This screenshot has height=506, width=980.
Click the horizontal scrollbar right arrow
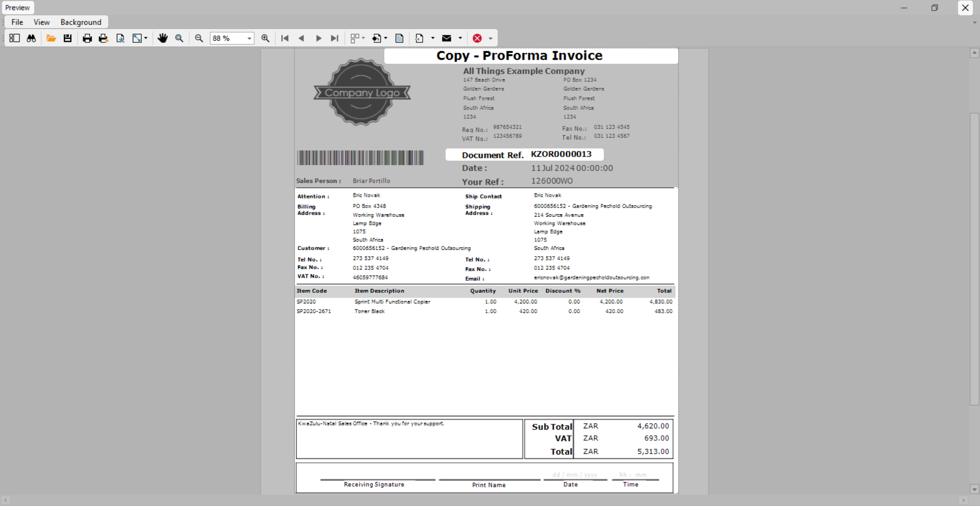point(964,500)
